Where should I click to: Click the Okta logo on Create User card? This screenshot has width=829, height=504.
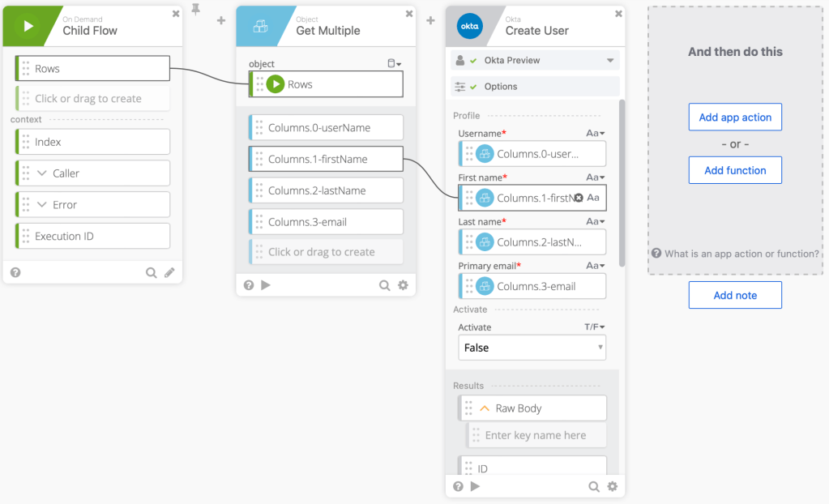(469, 25)
